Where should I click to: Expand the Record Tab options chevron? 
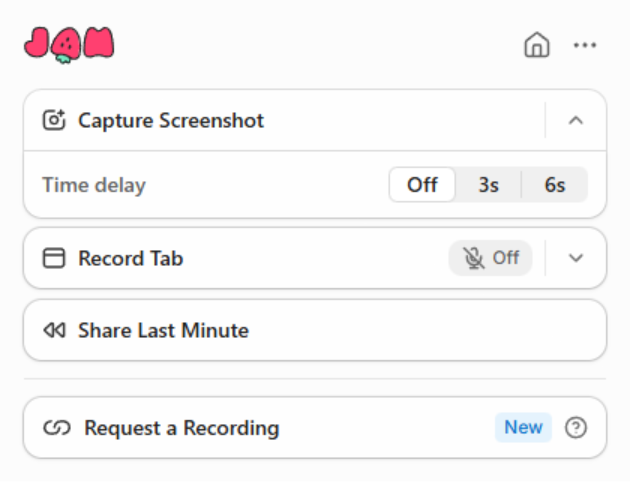[x=575, y=258]
